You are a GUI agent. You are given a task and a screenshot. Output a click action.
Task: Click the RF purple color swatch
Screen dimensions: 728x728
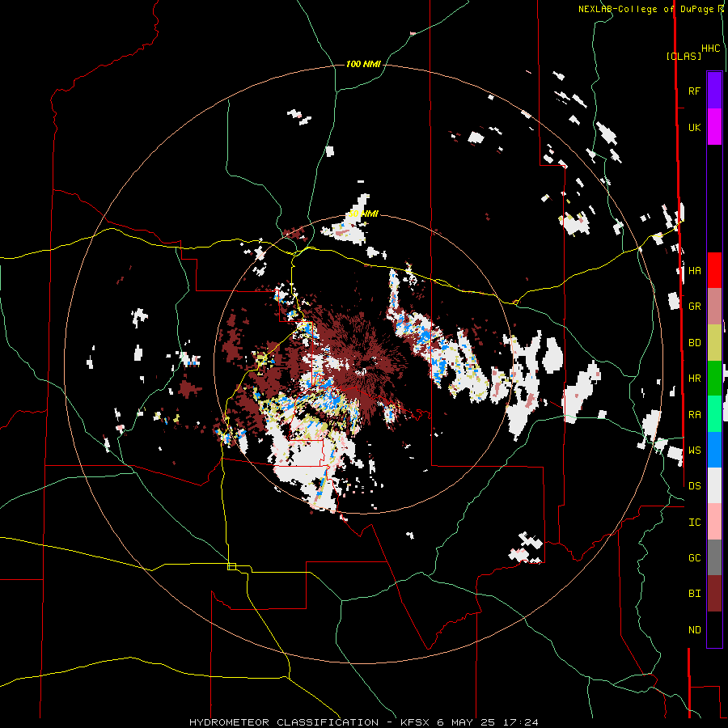pyautogui.click(x=714, y=90)
